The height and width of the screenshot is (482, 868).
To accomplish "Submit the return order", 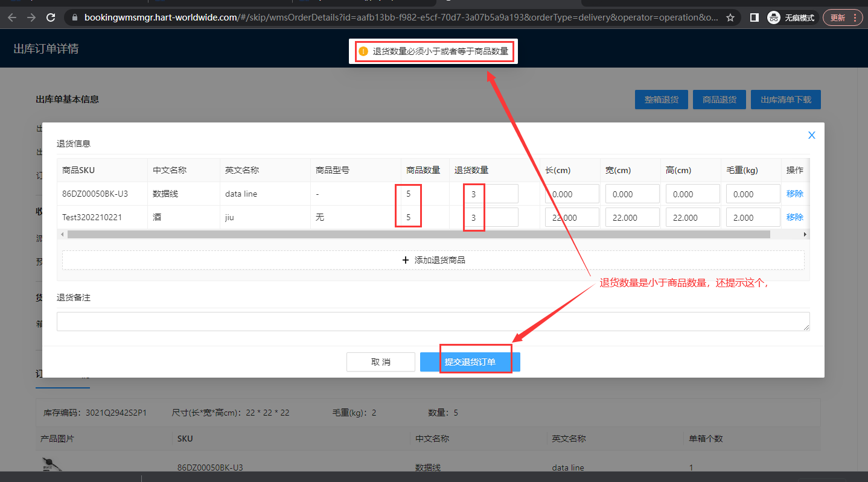I will coord(470,362).
